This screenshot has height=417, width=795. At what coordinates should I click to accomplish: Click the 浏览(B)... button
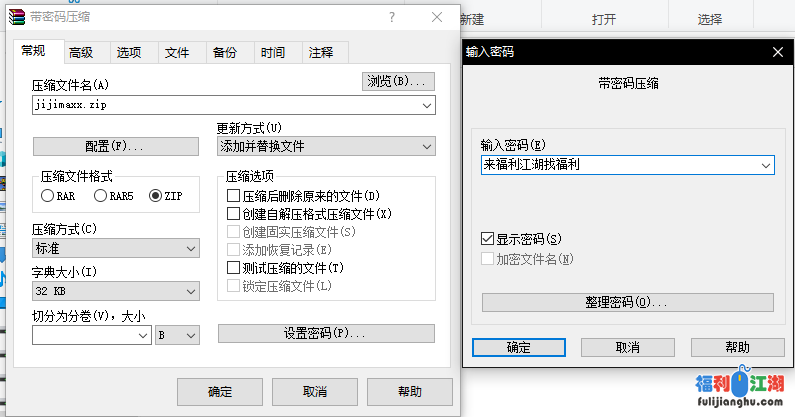397,81
